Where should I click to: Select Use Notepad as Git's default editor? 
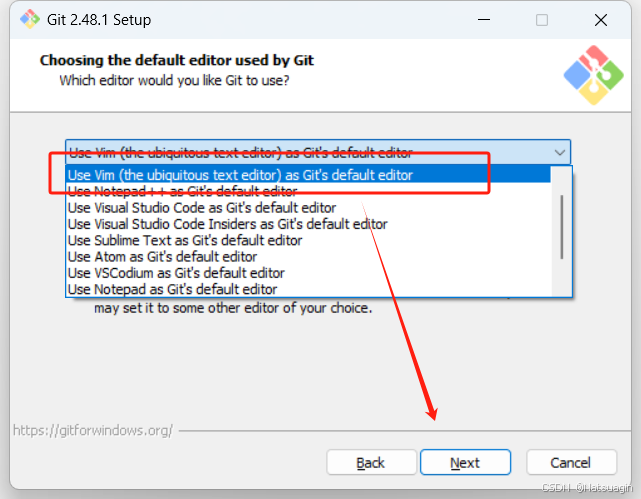coord(308,289)
